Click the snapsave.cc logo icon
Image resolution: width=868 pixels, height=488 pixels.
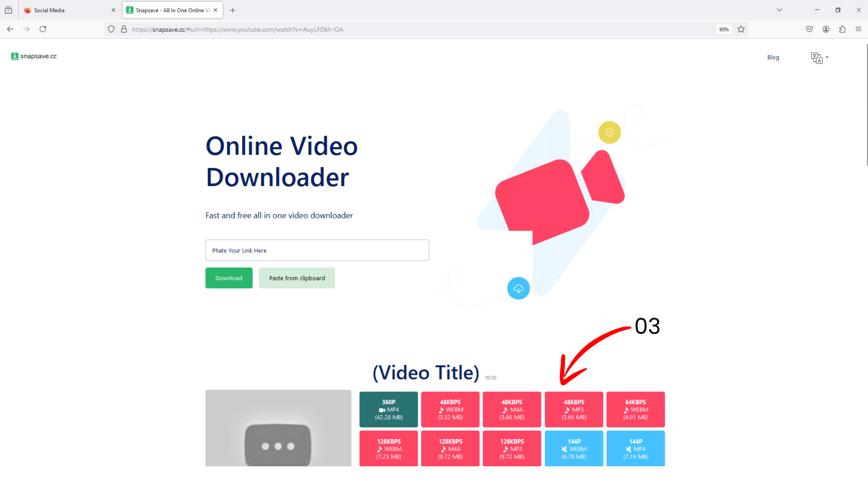(x=14, y=56)
